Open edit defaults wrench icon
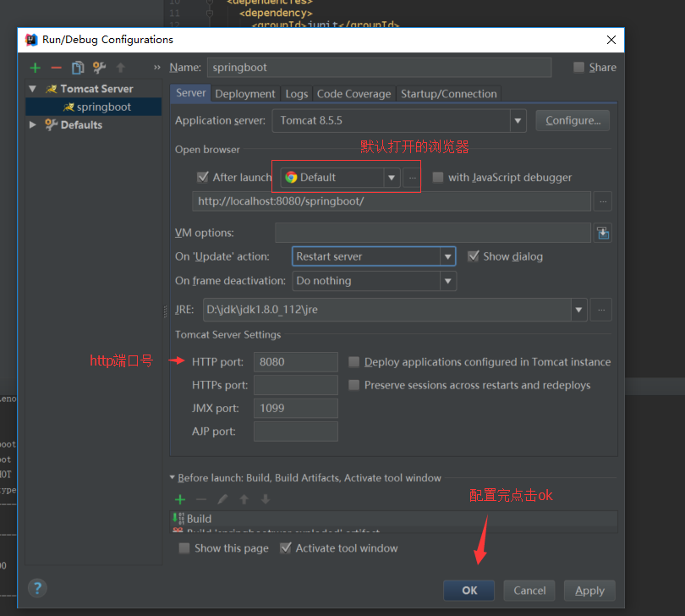The height and width of the screenshot is (616, 685). (99, 68)
